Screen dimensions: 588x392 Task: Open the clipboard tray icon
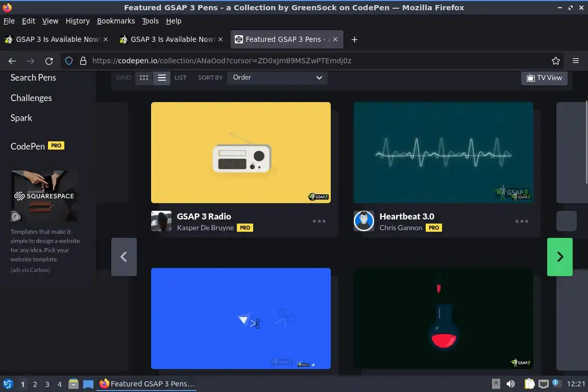pyautogui.click(x=529, y=384)
